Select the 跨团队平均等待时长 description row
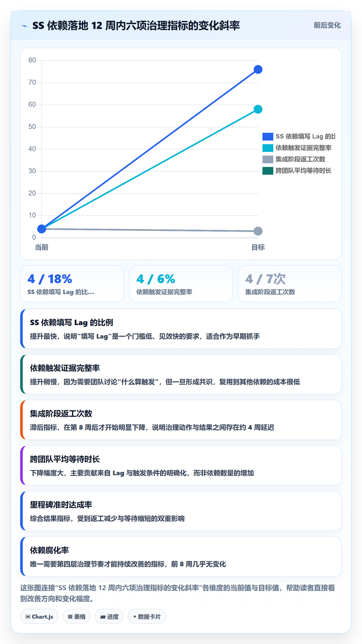 (x=181, y=465)
